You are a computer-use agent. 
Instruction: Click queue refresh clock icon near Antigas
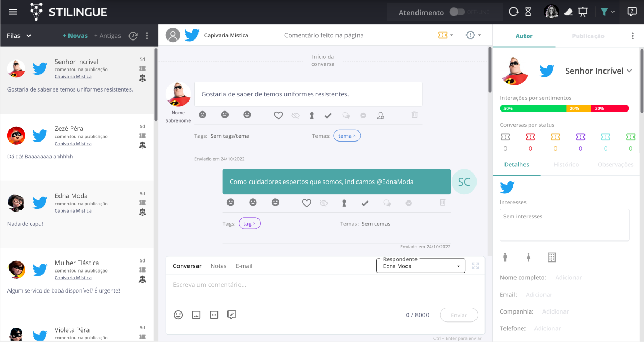[x=133, y=36]
